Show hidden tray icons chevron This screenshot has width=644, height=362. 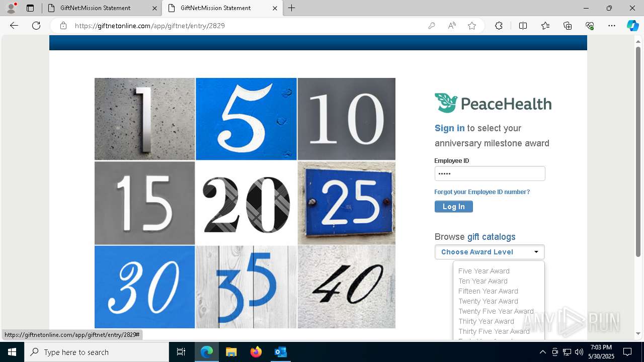pyautogui.click(x=542, y=352)
